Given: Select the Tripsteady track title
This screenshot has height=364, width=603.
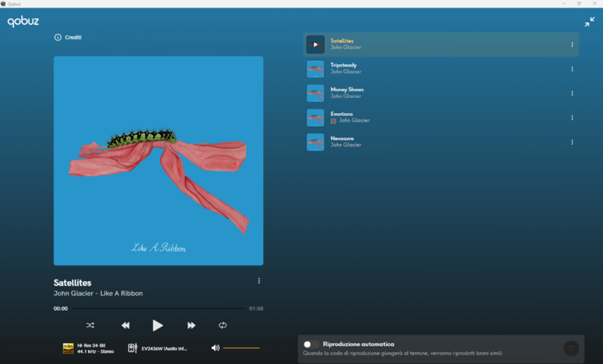Looking at the screenshot, I should 344,65.
